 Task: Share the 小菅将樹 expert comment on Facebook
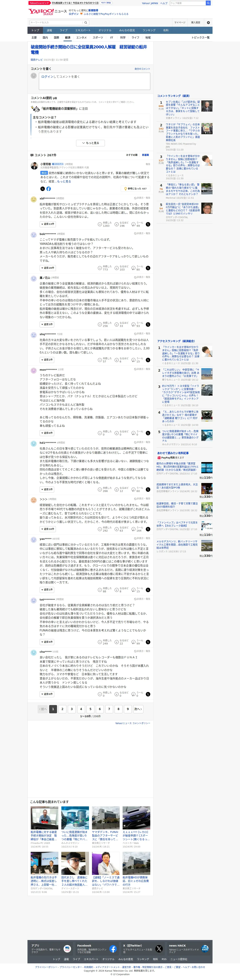tap(49, 189)
